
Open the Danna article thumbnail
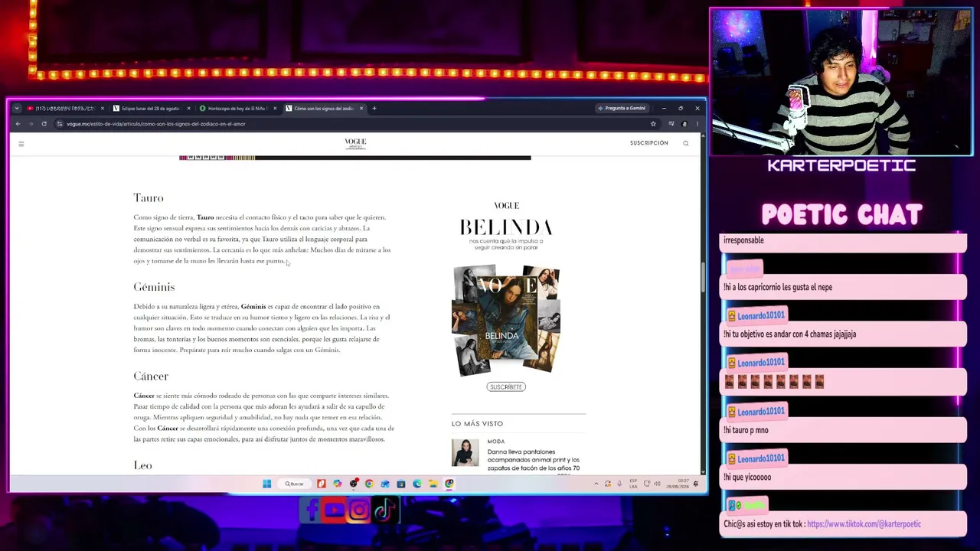coord(465,452)
